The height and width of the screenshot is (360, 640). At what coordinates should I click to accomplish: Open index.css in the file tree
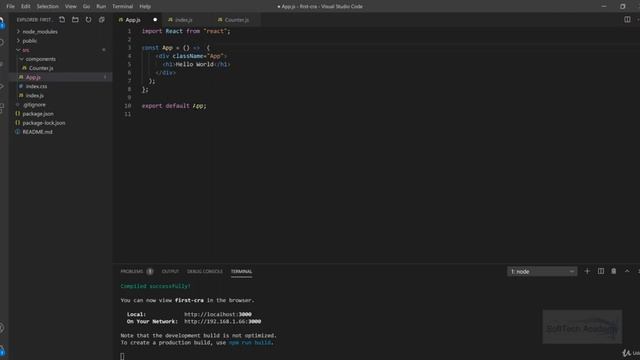coord(36,87)
